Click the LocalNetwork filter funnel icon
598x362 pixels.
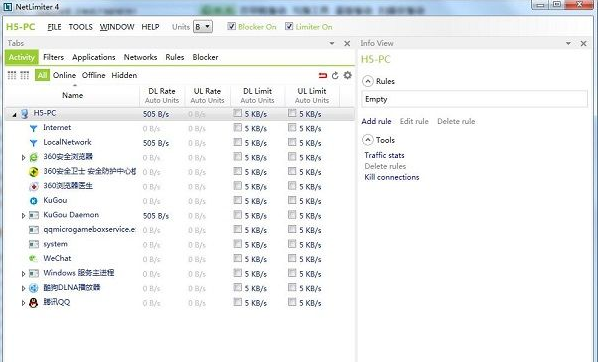[34, 143]
